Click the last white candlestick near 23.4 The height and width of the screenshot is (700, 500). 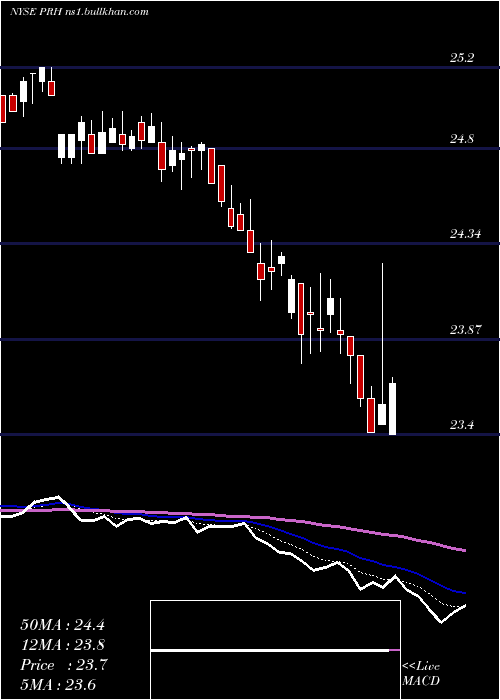coord(392,407)
